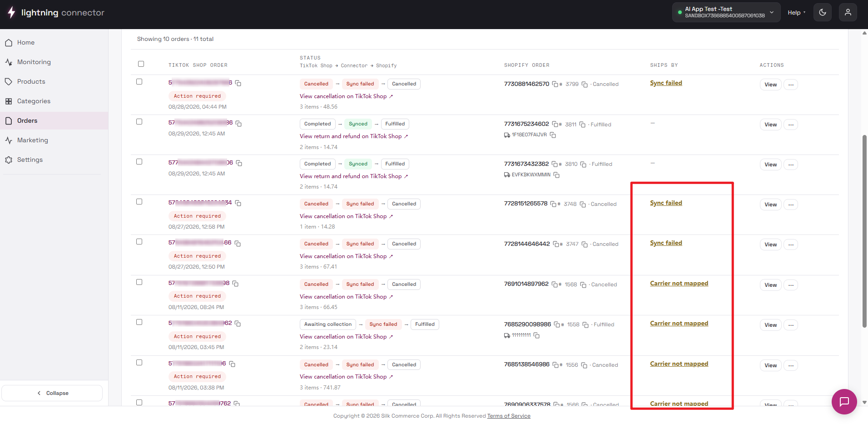Image resolution: width=868 pixels, height=424 pixels.
Task: Click Sync failed link for order 3747
Action: click(x=666, y=243)
